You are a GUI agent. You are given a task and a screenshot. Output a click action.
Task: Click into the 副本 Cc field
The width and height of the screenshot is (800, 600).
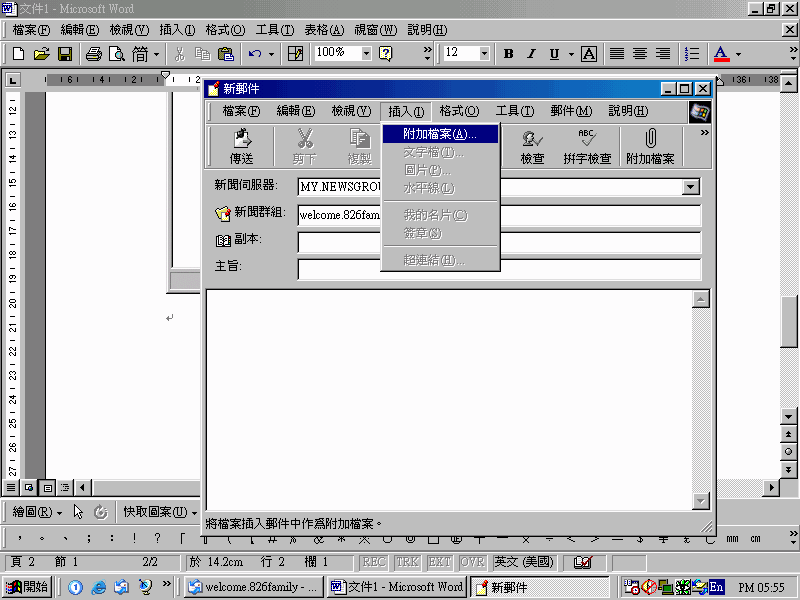tap(499, 242)
